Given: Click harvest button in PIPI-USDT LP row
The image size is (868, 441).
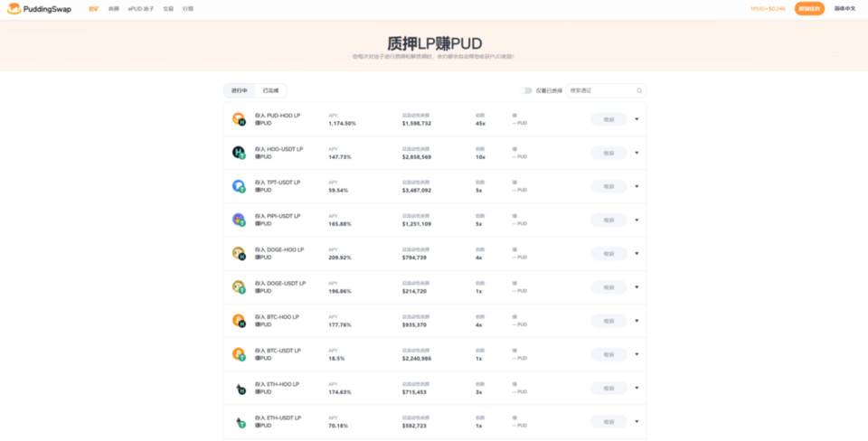Looking at the screenshot, I should (x=609, y=220).
